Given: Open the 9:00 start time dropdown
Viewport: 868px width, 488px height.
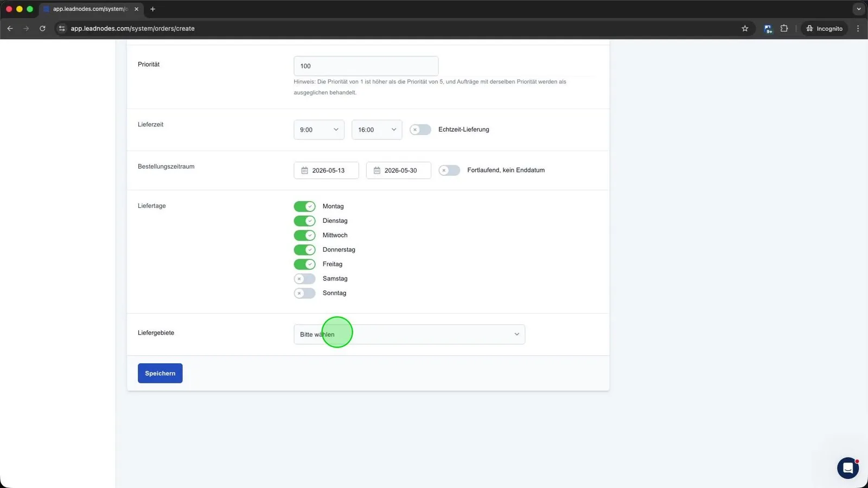Looking at the screenshot, I should [x=319, y=130].
